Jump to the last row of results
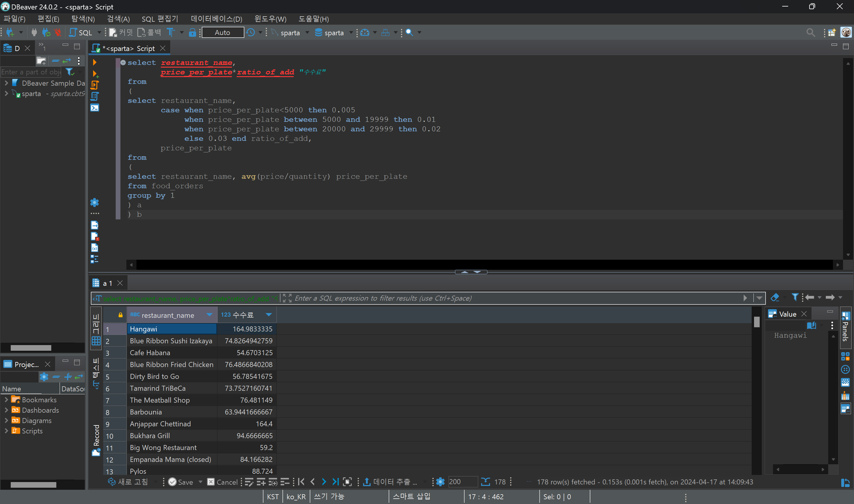 pyautogui.click(x=335, y=481)
